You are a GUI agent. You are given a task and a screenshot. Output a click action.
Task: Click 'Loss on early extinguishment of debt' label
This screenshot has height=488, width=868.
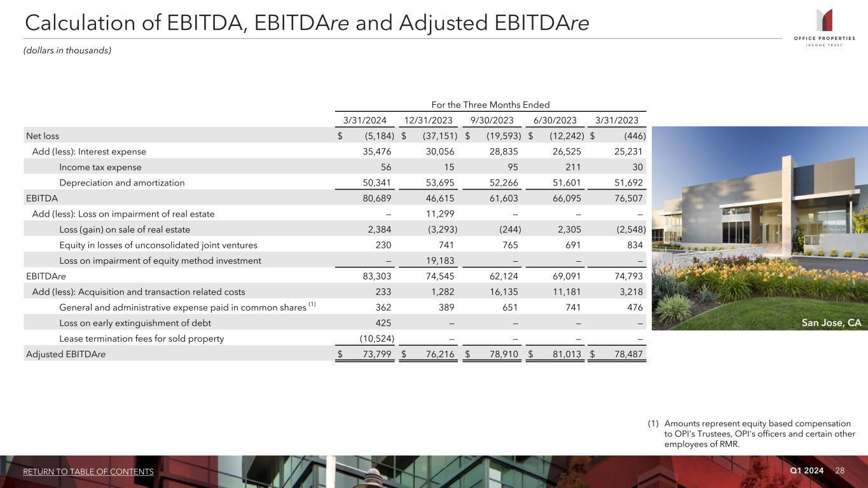(x=135, y=323)
